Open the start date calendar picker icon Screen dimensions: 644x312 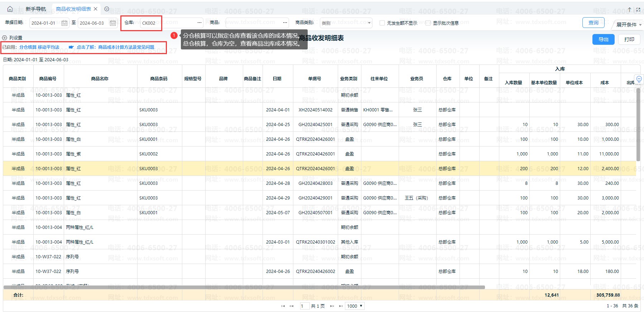64,23
